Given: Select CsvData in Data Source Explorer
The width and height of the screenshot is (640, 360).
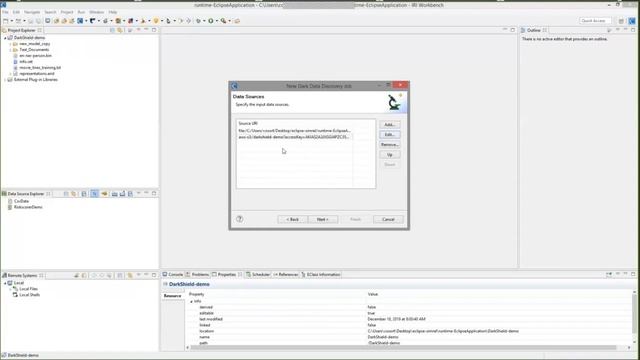Looking at the screenshot, I should (x=21, y=201).
